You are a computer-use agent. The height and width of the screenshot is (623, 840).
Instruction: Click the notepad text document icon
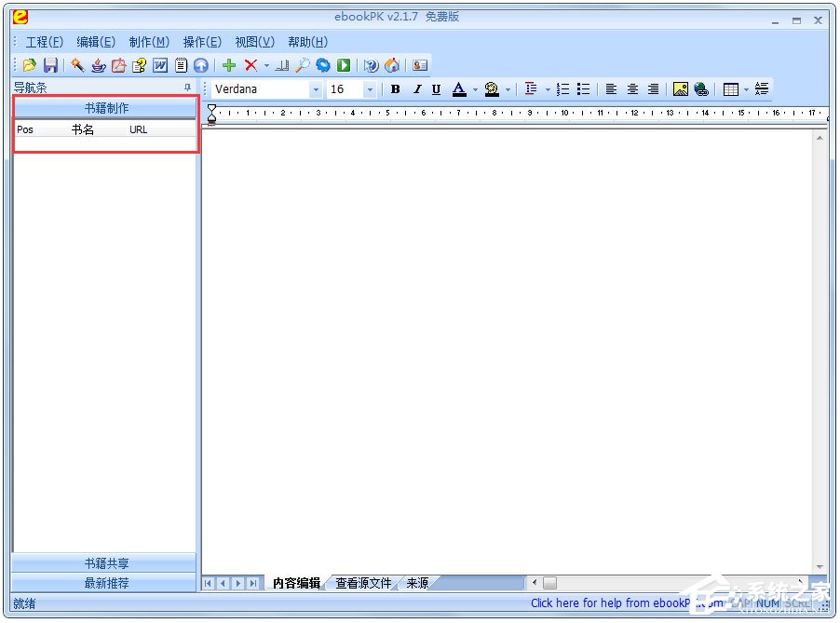click(181, 65)
